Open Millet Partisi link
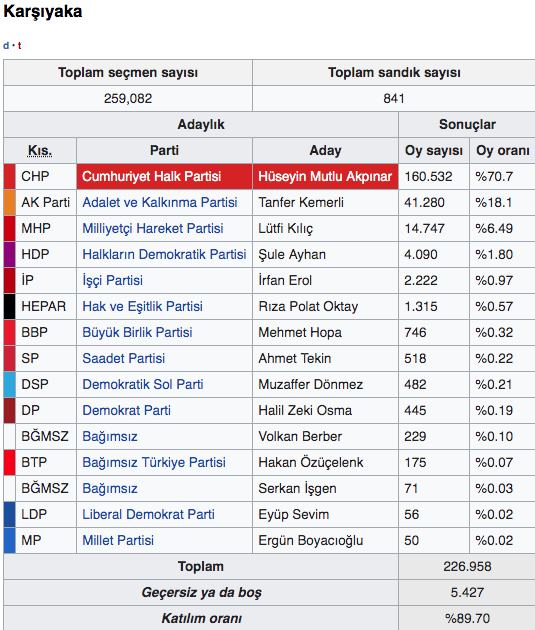The height and width of the screenshot is (630, 535). 118,540
